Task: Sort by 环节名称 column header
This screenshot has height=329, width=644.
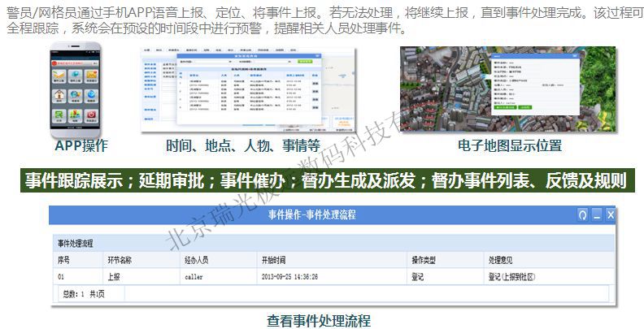Action: pos(120,261)
